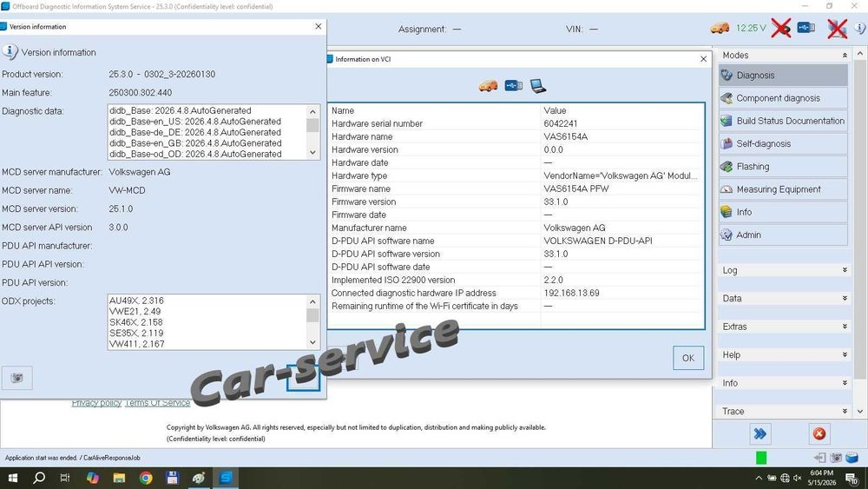Screen dimensions: 868x489
Task: Click right sidebar scrollbar down arrow
Action: 859,411
